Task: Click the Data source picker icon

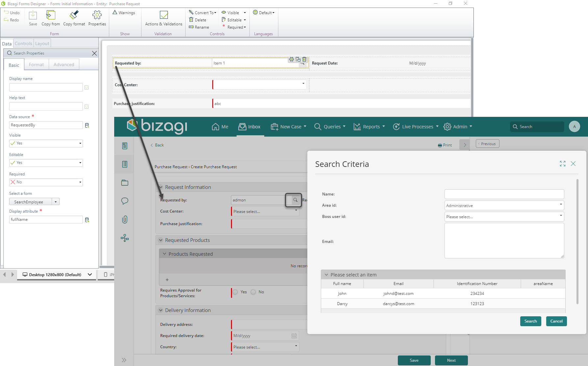Action: (87, 125)
